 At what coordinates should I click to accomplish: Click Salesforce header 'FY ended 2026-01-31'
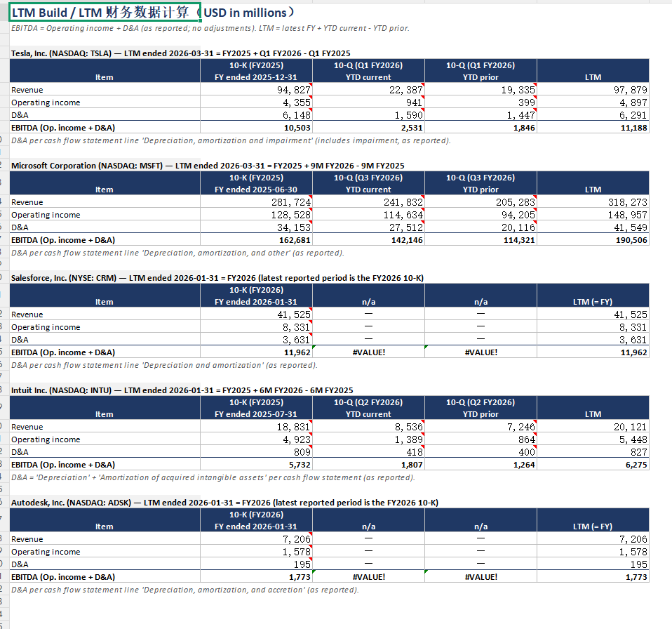256,302
